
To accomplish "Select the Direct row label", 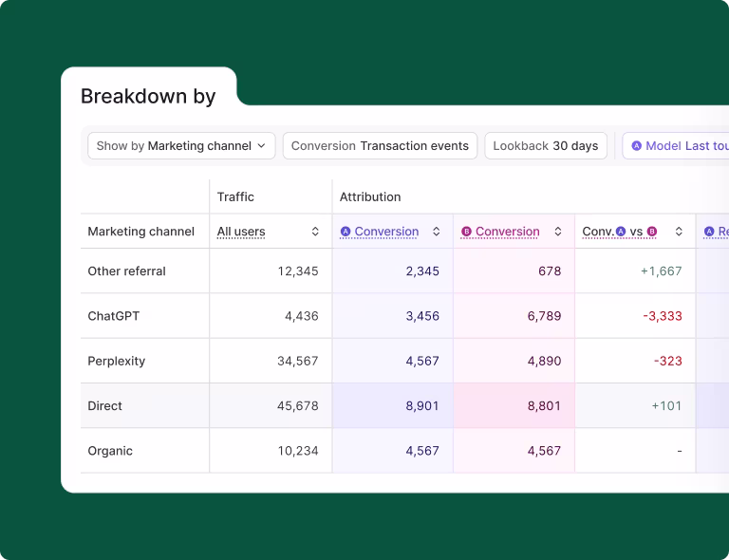I will click(x=104, y=405).
